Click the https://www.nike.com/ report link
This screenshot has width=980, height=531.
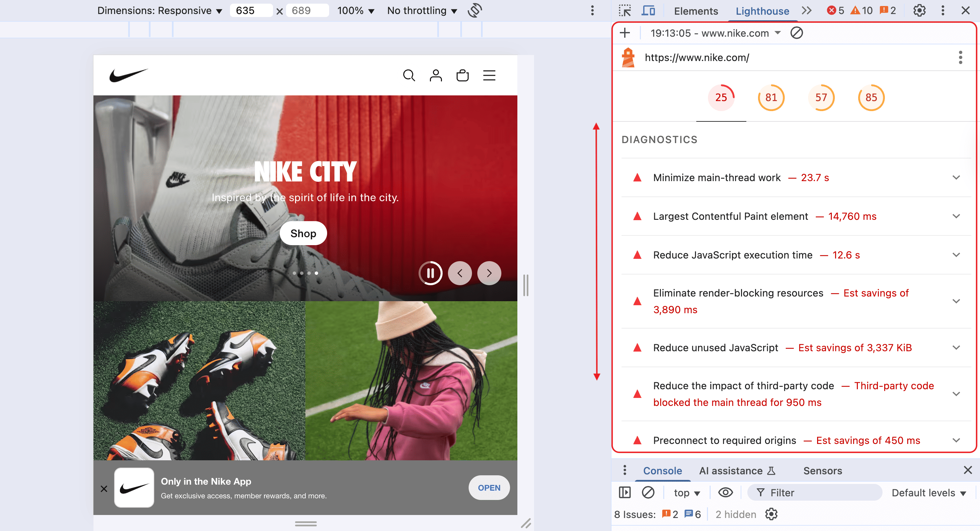click(697, 57)
